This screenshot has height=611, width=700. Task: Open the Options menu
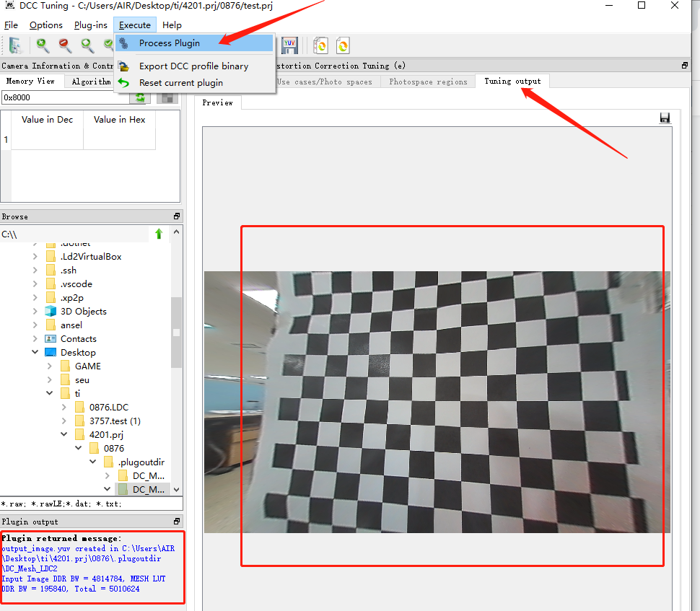[46, 25]
